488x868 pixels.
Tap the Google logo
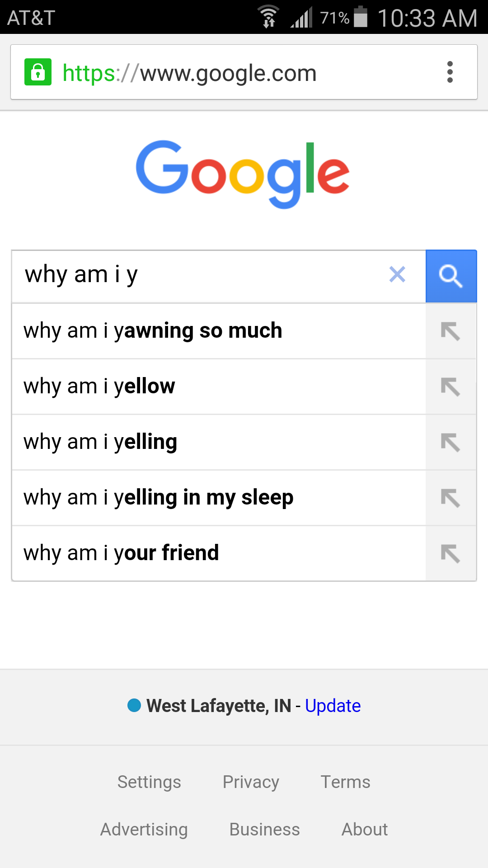(243, 174)
